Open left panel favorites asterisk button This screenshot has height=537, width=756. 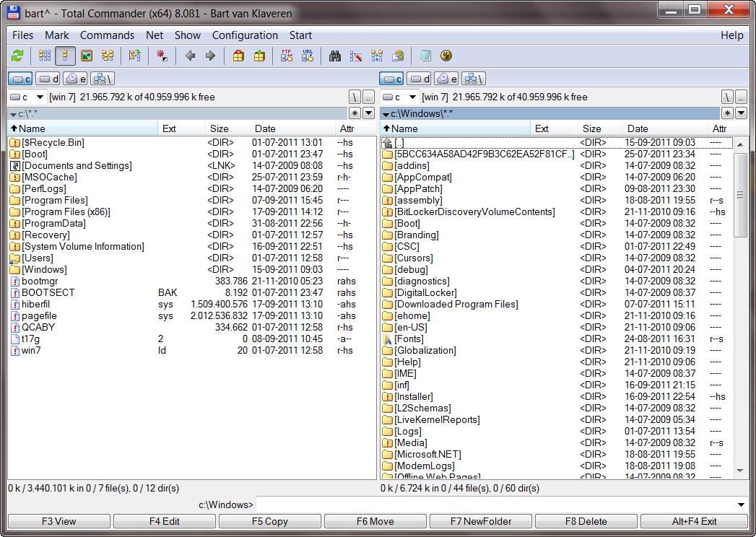(x=355, y=113)
